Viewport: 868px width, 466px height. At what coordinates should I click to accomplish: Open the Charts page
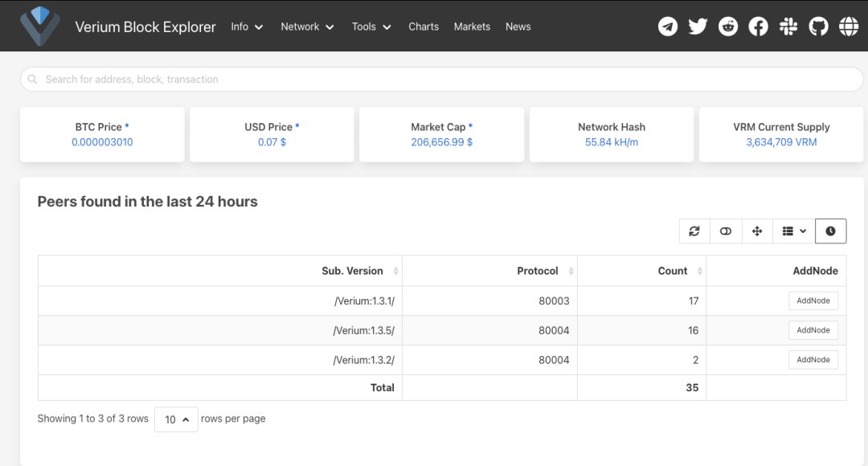click(x=424, y=27)
